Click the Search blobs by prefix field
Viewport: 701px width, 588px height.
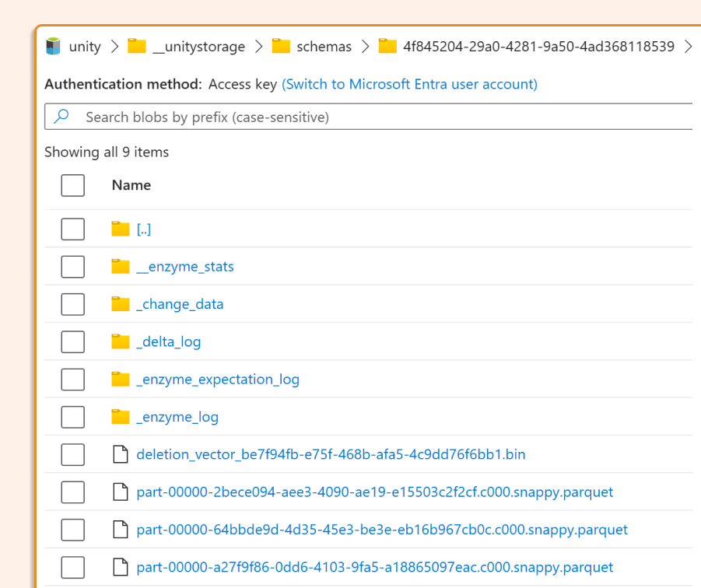(x=233, y=116)
